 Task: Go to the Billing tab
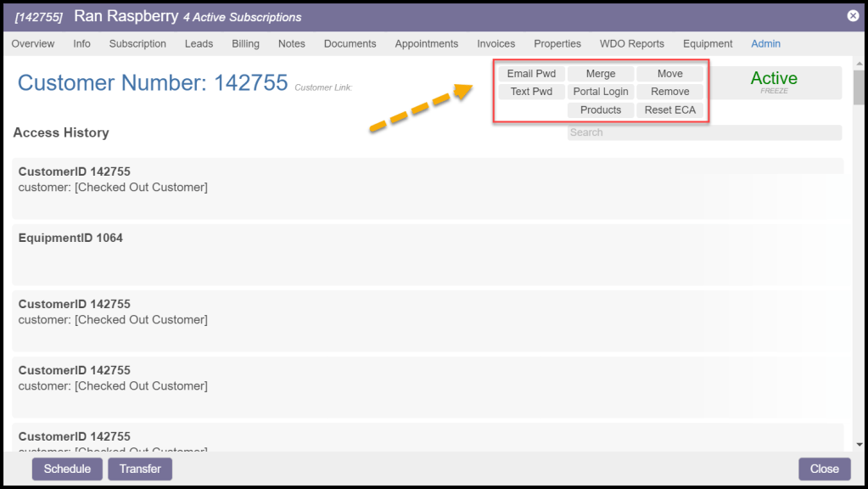tap(246, 44)
